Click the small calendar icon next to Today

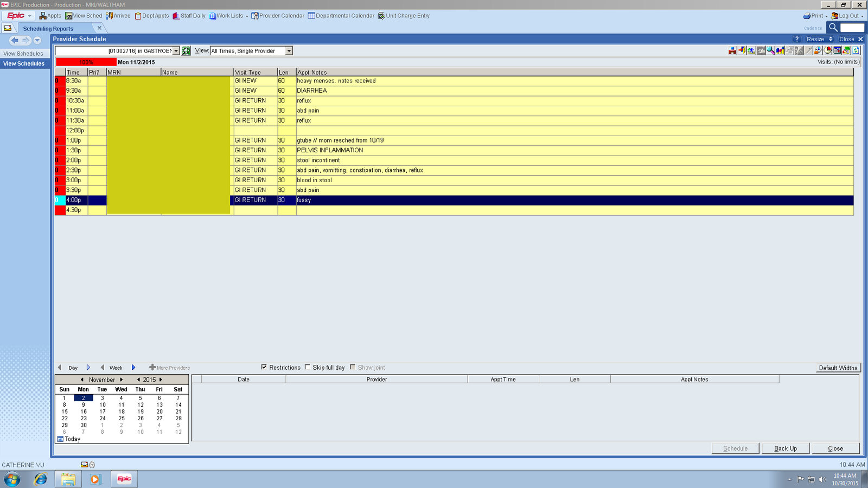pyautogui.click(x=60, y=439)
